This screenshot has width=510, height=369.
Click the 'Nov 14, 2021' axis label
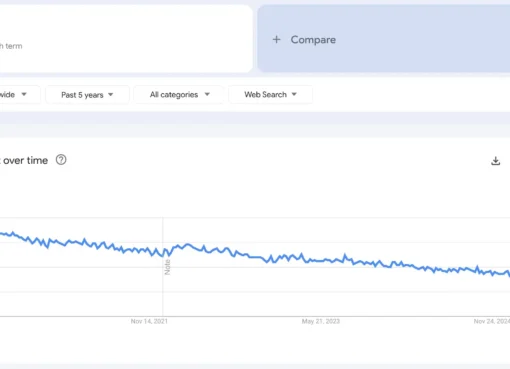pyautogui.click(x=149, y=321)
